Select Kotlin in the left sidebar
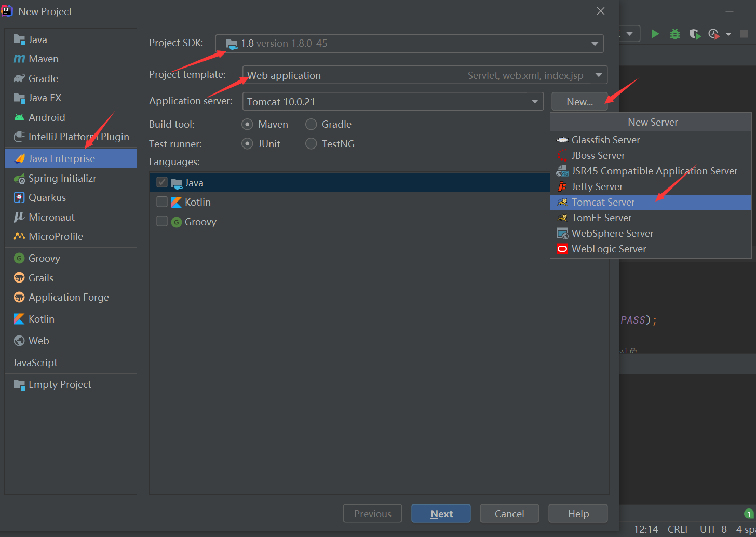 point(71,319)
